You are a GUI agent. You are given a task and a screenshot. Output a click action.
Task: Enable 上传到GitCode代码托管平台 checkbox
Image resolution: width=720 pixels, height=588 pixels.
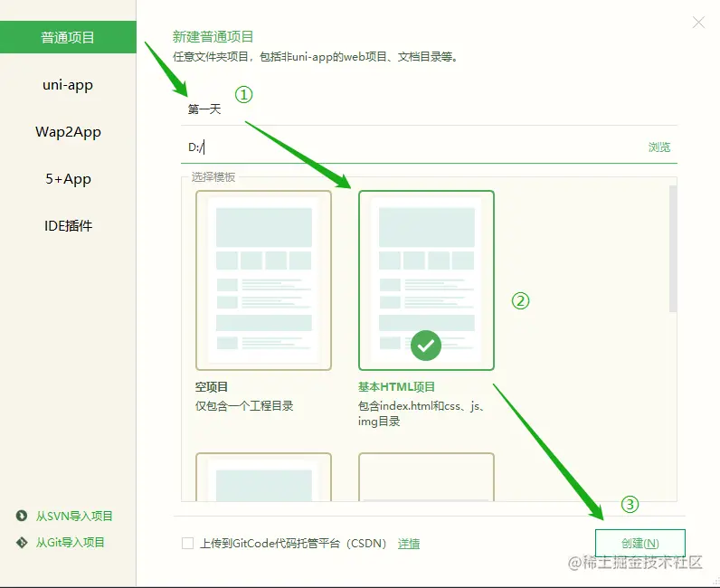187,544
